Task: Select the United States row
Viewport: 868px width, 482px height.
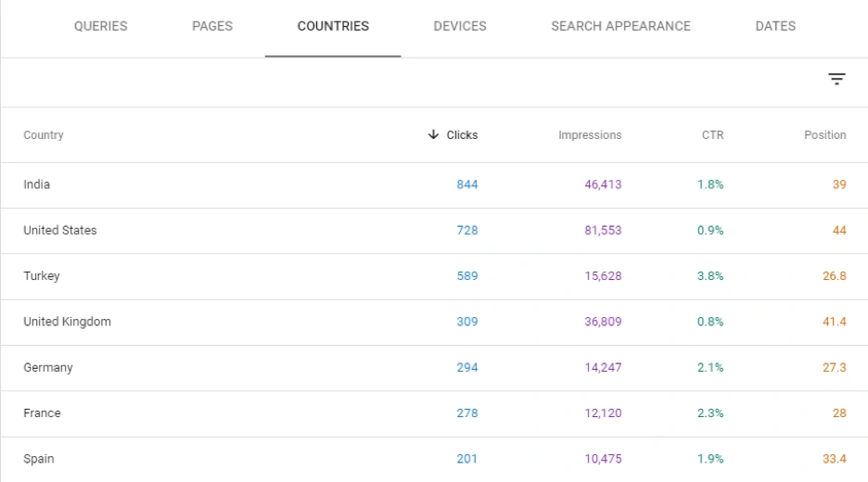Action: pos(60,230)
